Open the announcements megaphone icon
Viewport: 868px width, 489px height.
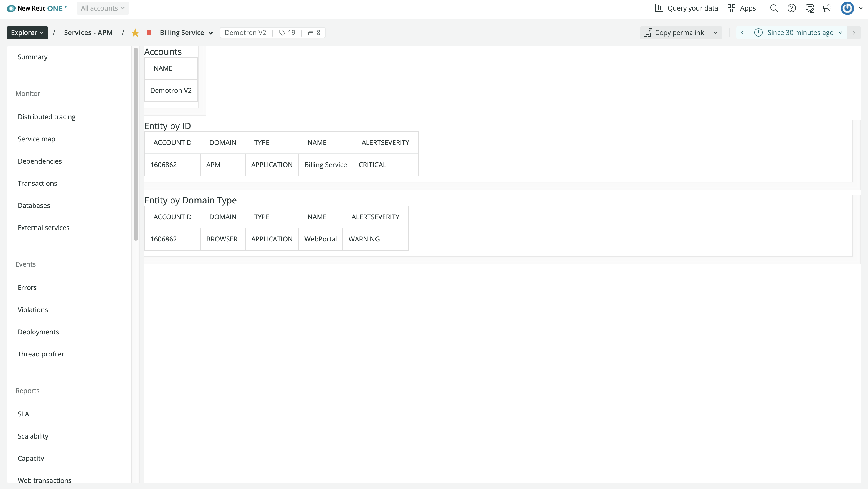click(x=827, y=8)
